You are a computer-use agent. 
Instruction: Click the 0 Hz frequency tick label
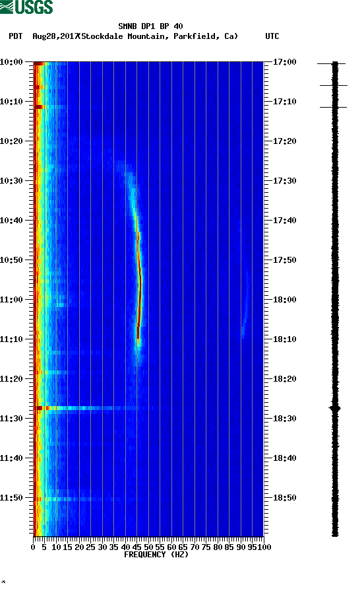click(x=33, y=547)
